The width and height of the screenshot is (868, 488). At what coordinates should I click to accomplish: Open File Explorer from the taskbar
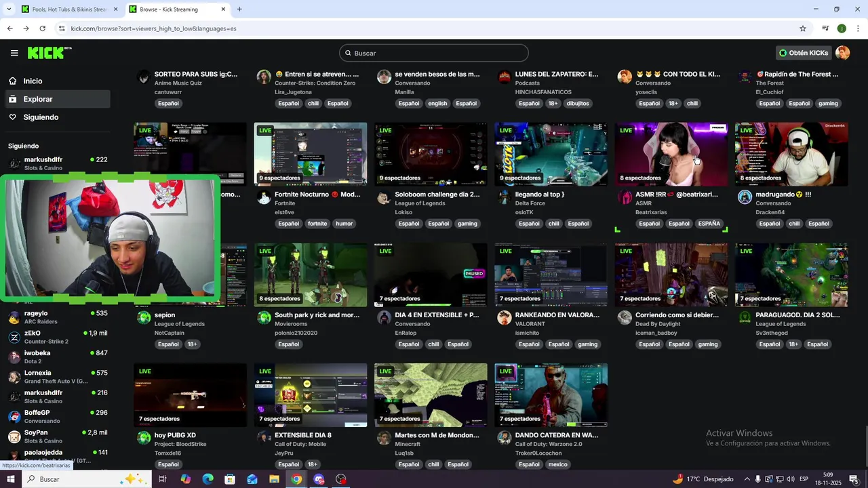coord(274,479)
